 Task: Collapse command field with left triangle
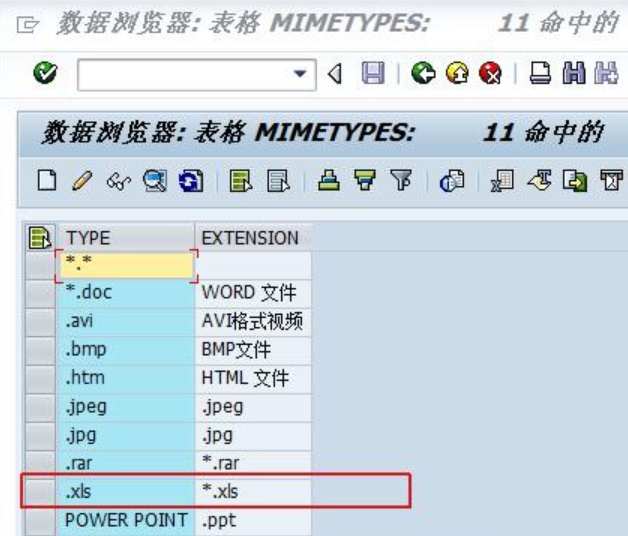tap(335, 74)
